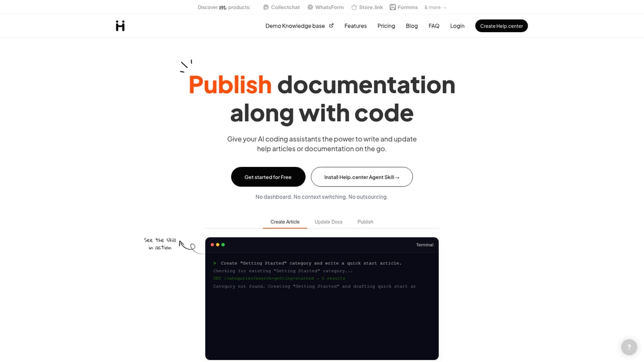Switch to the Publish tab
The width and height of the screenshot is (644, 362).
pyautogui.click(x=365, y=222)
